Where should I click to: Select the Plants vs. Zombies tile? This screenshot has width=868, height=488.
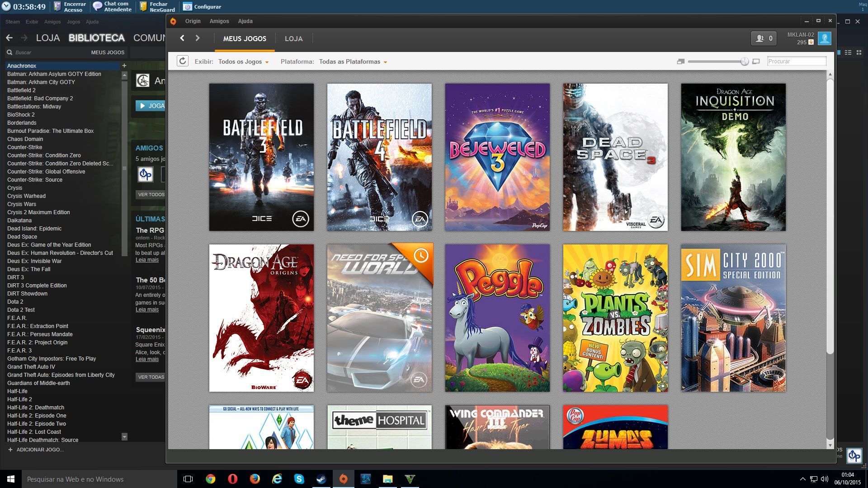click(615, 318)
